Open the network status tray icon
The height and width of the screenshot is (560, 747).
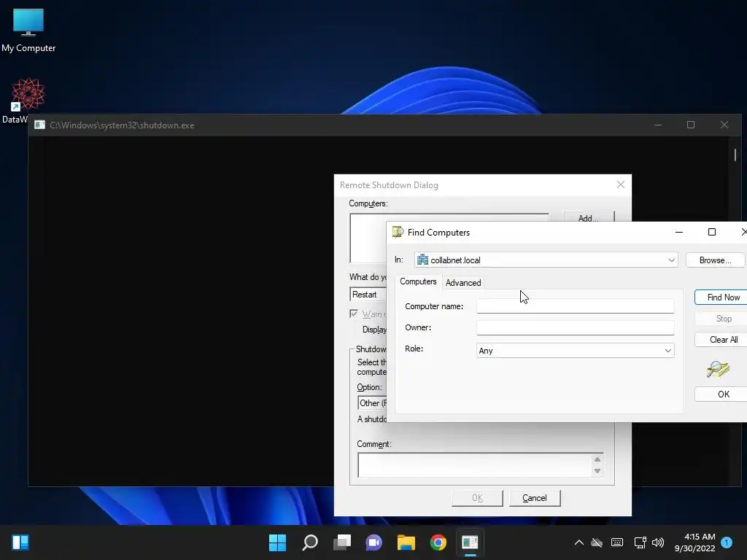[640, 542]
